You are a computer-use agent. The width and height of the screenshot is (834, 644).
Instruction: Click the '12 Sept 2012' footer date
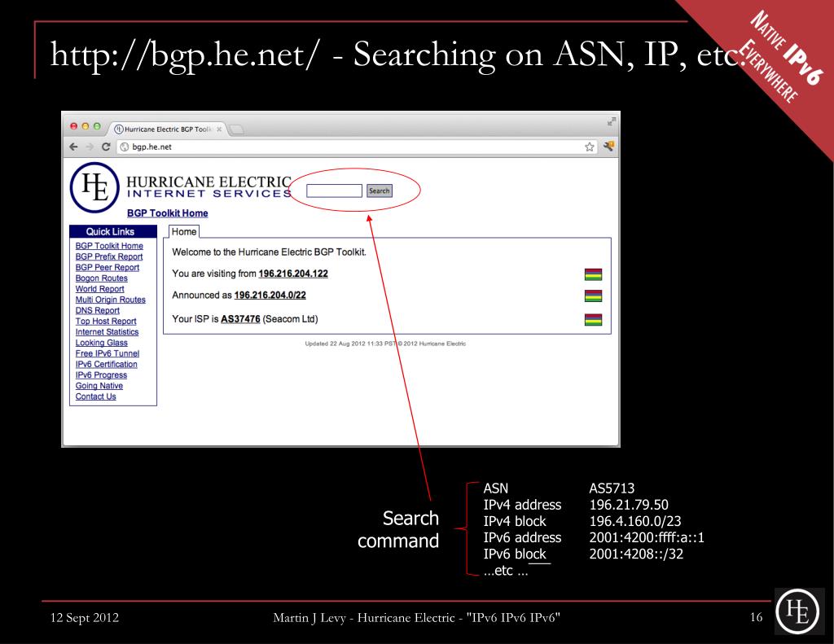[x=85, y=617]
